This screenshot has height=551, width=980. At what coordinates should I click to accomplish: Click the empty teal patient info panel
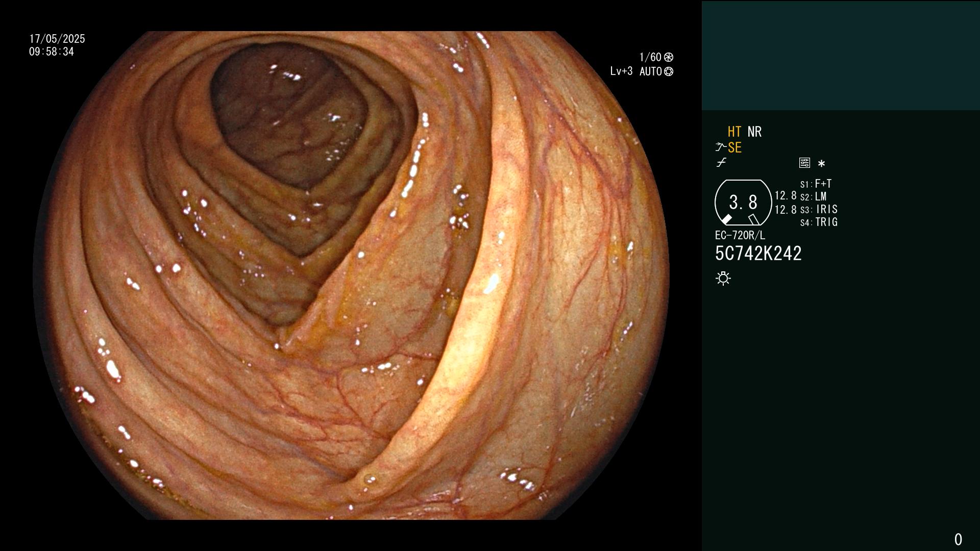coord(841,55)
